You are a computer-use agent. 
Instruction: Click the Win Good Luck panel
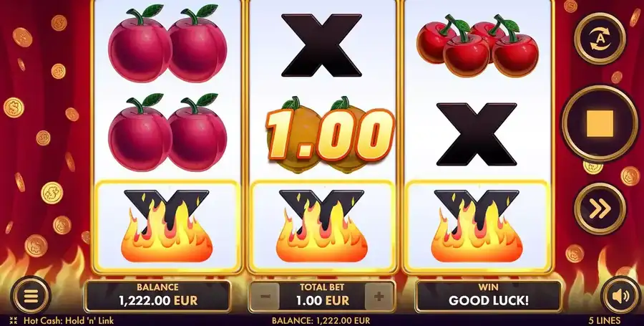click(x=488, y=297)
